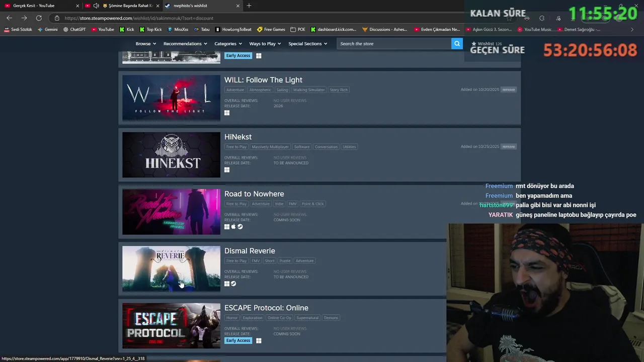Click the Windows icon under Dismal Reverie
Image resolution: width=644 pixels, height=362 pixels.
click(227, 284)
